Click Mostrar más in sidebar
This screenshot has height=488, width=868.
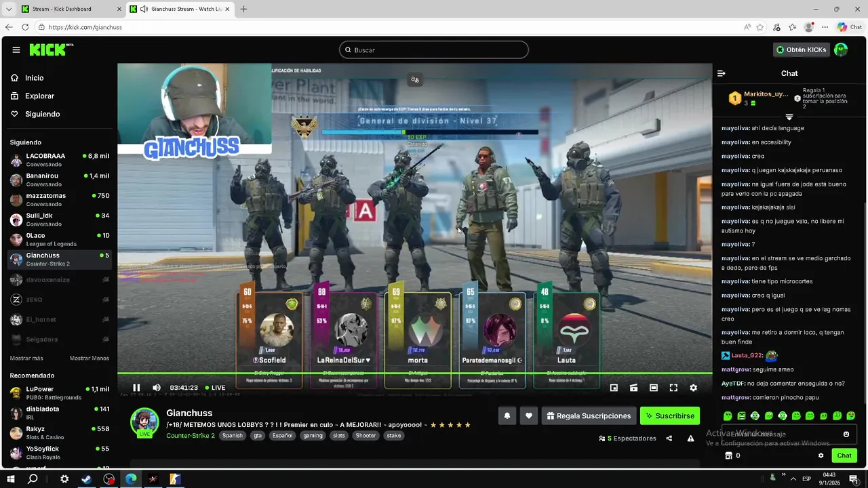click(26, 358)
